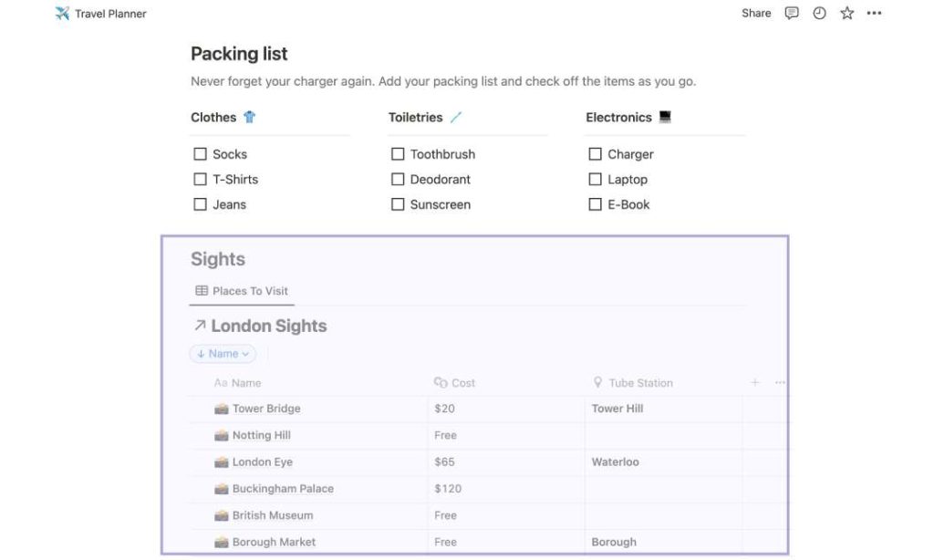The image size is (934, 560).
Task: View page history using the clock icon
Action: point(818,13)
